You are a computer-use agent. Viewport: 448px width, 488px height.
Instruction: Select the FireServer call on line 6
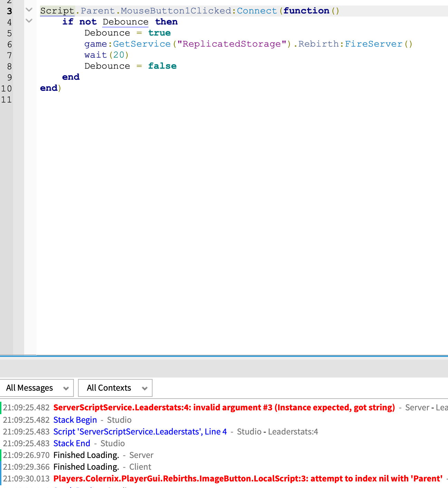[373, 44]
